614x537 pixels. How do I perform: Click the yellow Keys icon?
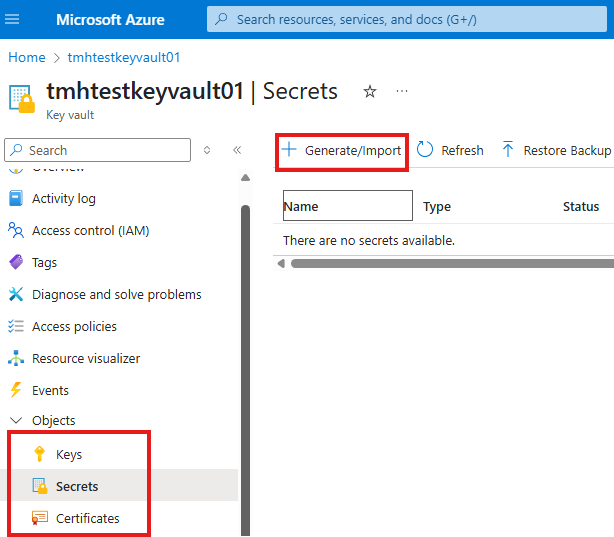click(x=39, y=454)
